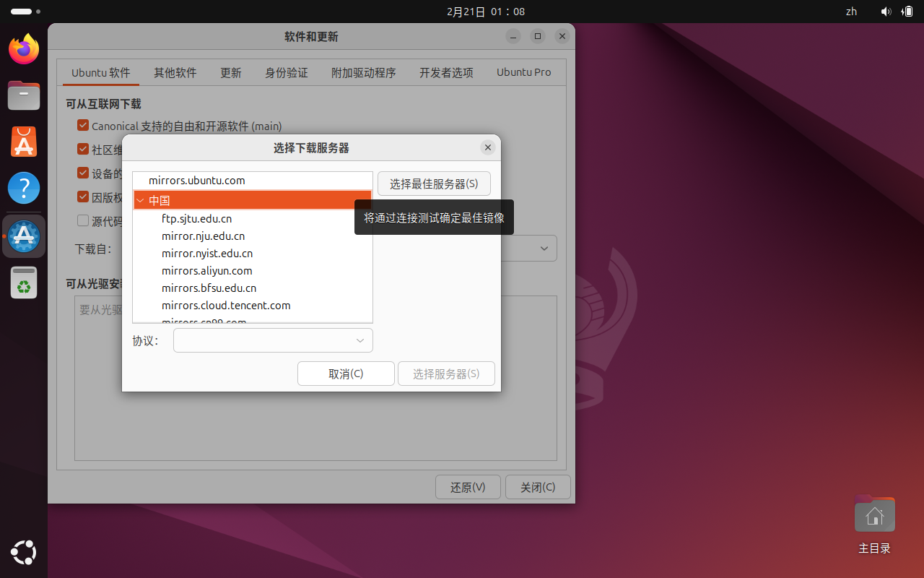
Task: Click the 取消(C) button
Action: click(346, 374)
